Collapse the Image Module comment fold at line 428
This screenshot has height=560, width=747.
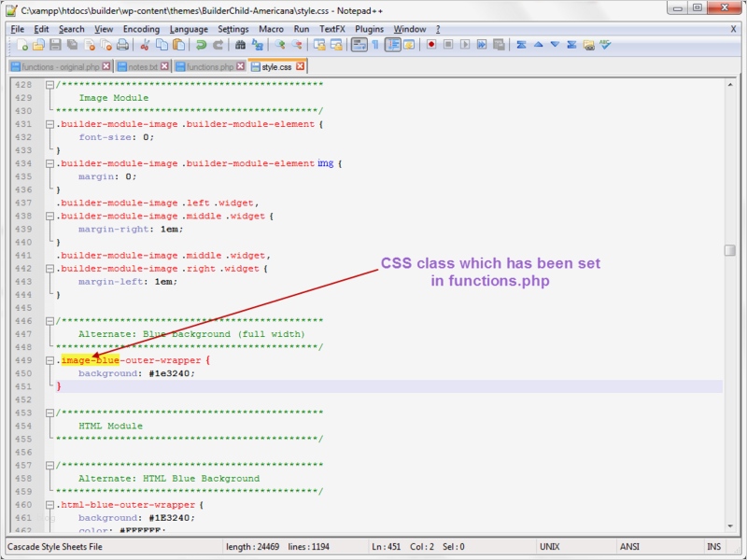point(49,85)
